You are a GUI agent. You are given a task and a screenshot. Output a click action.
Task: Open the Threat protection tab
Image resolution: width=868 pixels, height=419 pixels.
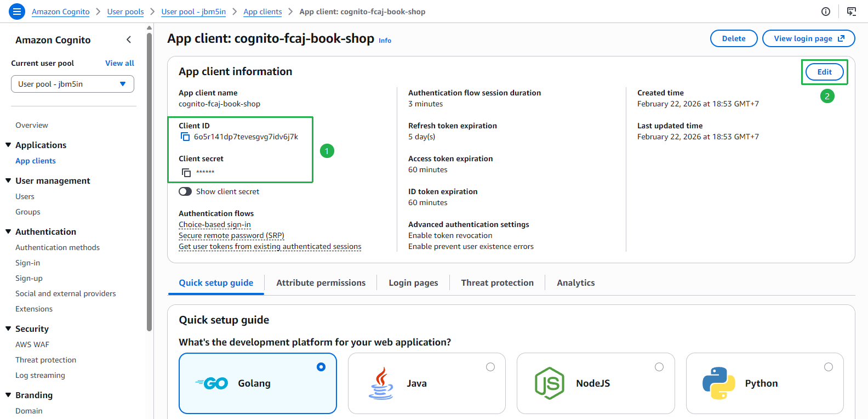[497, 283]
